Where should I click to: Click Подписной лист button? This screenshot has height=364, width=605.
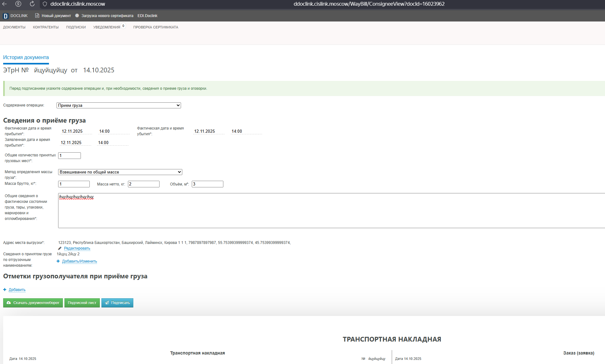coord(82,303)
